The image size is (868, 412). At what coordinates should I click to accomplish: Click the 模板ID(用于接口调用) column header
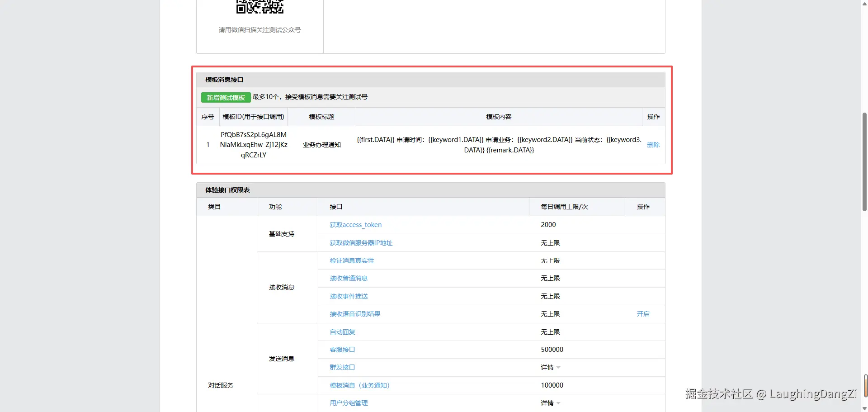tap(253, 117)
